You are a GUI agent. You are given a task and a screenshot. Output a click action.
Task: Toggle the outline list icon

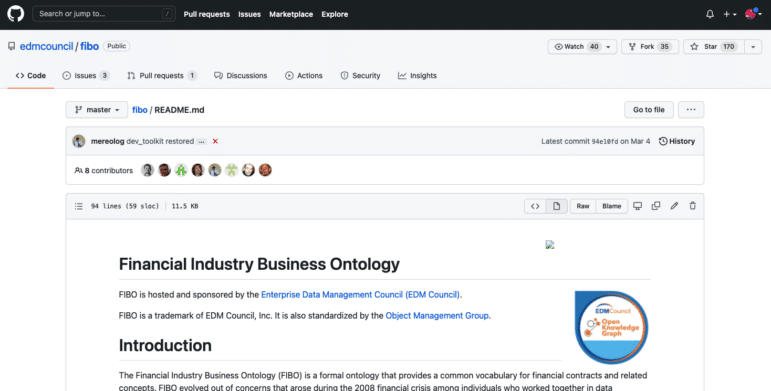(x=79, y=206)
